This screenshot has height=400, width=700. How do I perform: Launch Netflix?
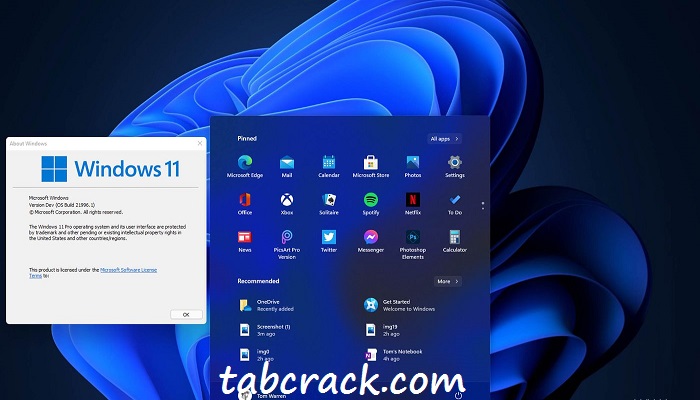(412, 204)
